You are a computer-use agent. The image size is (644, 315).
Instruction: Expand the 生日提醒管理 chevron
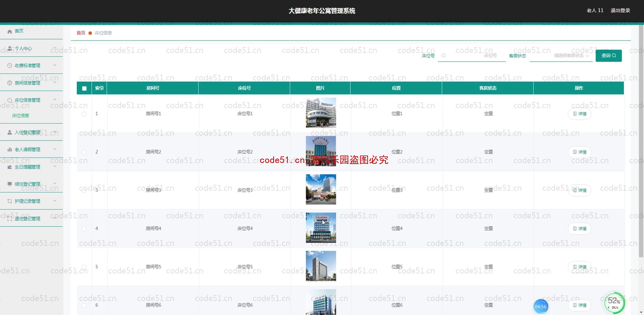point(55,166)
